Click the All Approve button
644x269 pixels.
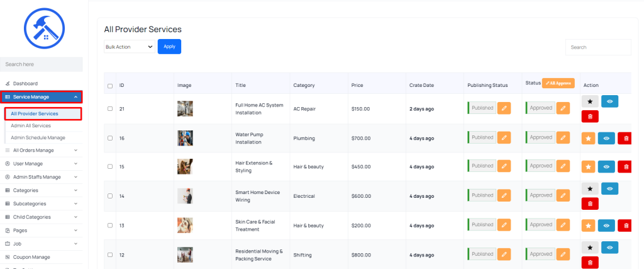[x=558, y=83]
